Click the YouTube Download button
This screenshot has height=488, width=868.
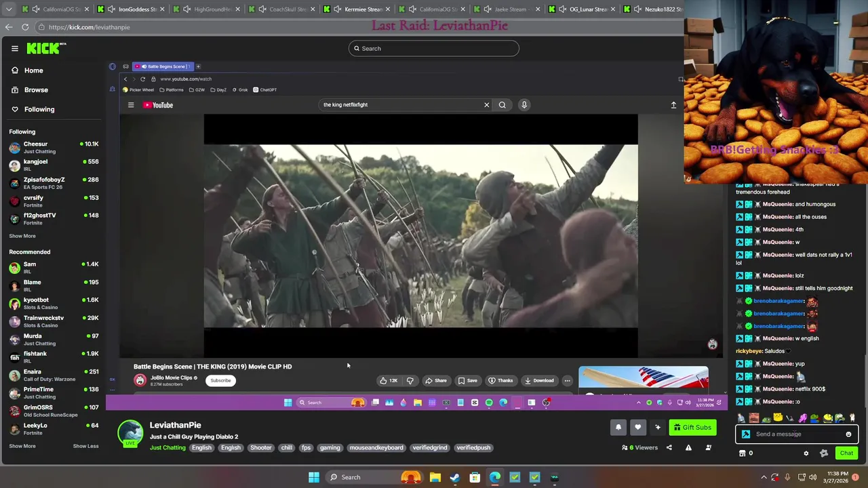539,380
